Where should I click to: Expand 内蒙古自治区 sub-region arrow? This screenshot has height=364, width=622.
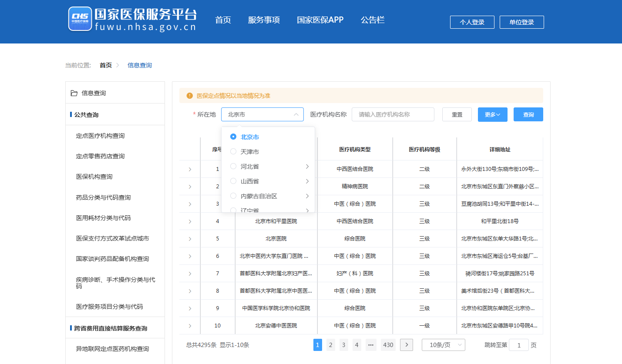point(307,196)
